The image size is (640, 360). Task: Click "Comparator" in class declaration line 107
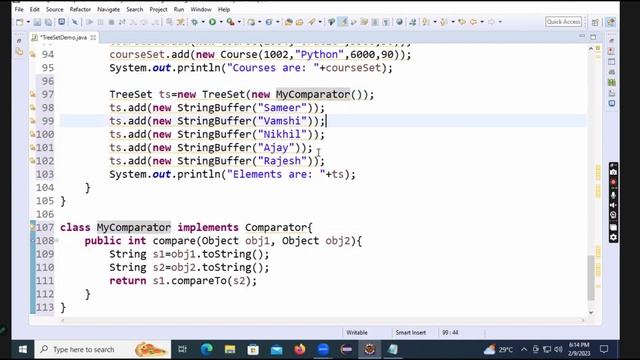click(x=276, y=227)
